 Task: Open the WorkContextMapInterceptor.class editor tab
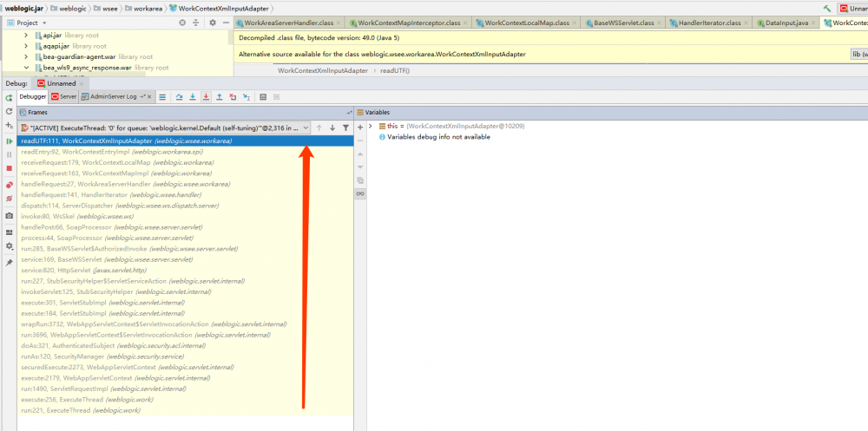point(409,23)
